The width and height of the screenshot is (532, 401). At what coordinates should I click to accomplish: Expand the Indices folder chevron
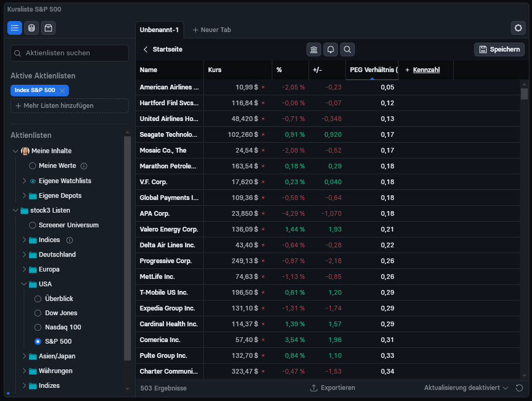pyautogui.click(x=24, y=240)
